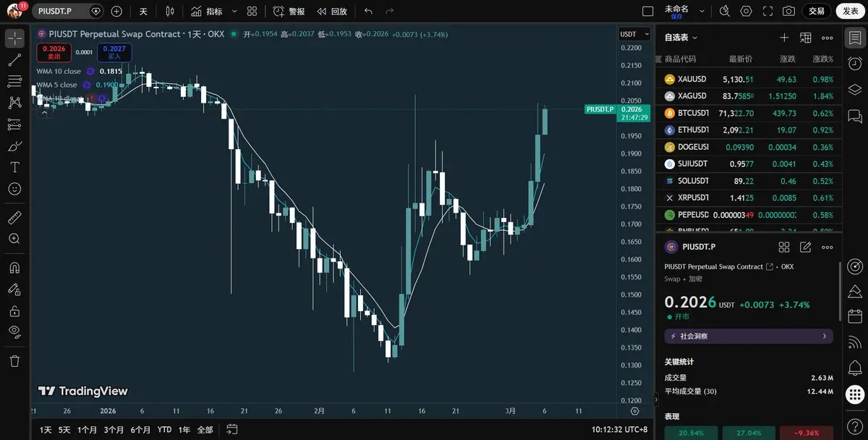Toggle magnet mode for drawings
868x440 pixels.
coord(14,267)
